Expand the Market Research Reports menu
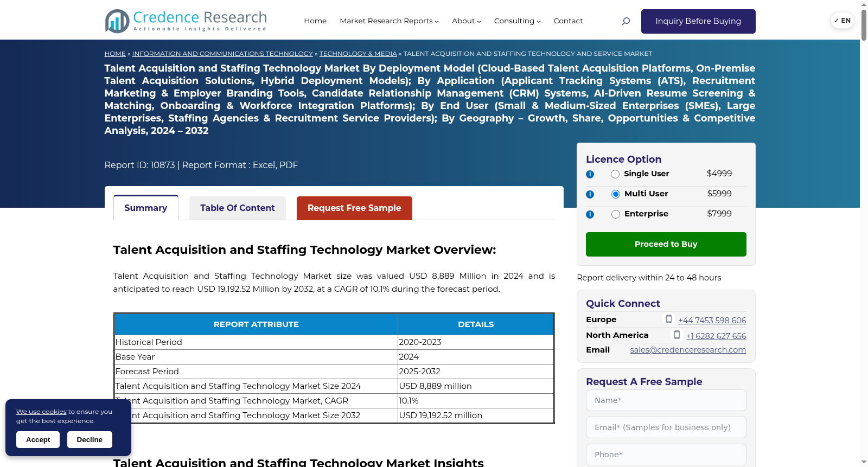Screen dimensions: 868x467 tap(389, 21)
